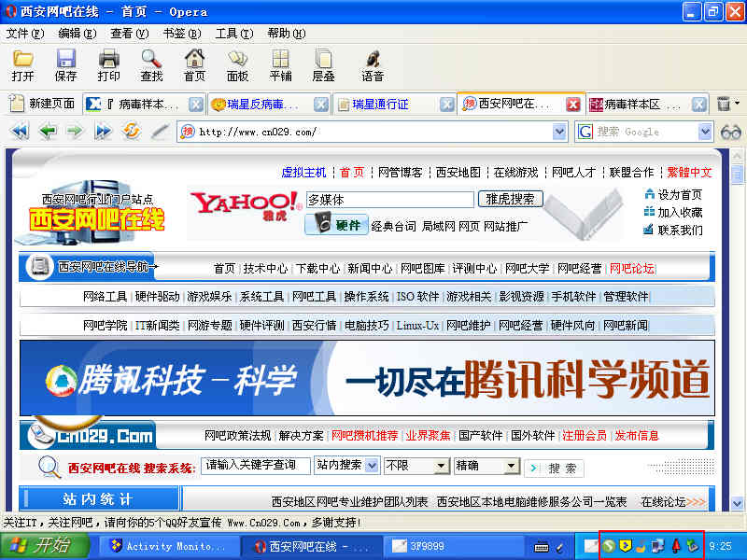This screenshot has height=560, width=747.
Task: Click the 加入收藏 link
Action: pos(680,213)
